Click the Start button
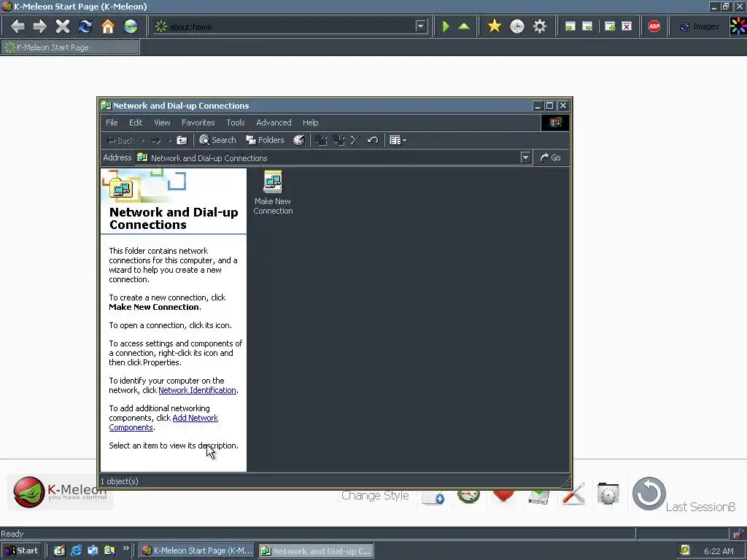Viewport: 747px width, 560px height. pyautogui.click(x=22, y=551)
